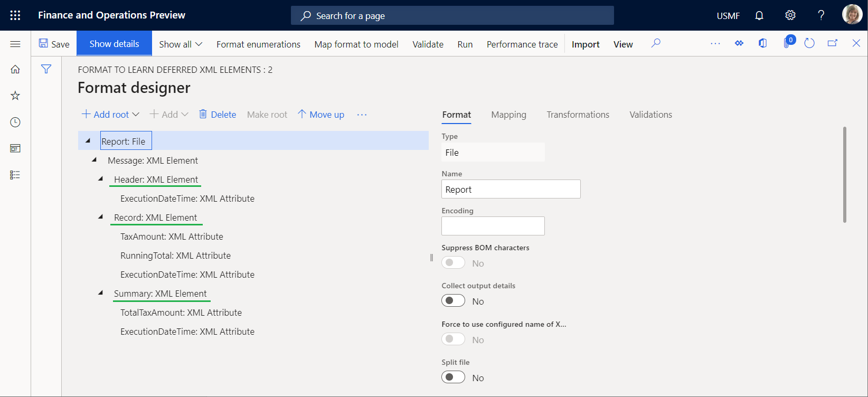Screen dimensions: 868x397
Task: Click the right pane vertical scrollbar
Action: pyautogui.click(x=844, y=174)
